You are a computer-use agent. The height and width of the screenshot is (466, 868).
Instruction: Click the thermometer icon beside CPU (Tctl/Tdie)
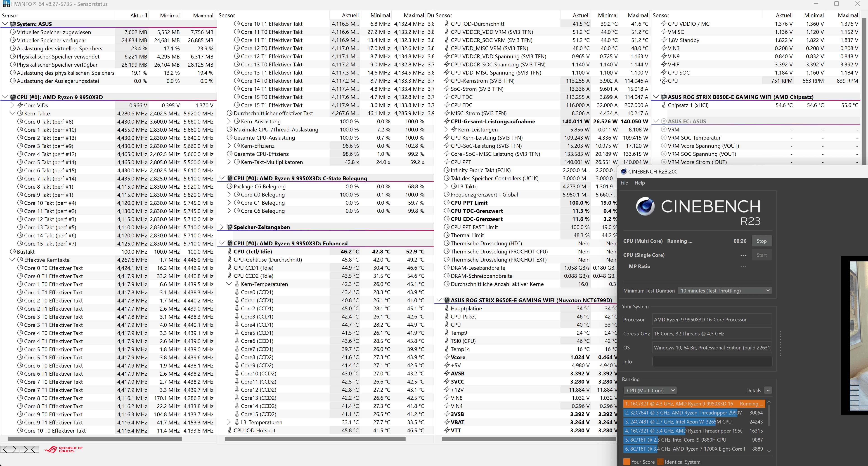(229, 251)
